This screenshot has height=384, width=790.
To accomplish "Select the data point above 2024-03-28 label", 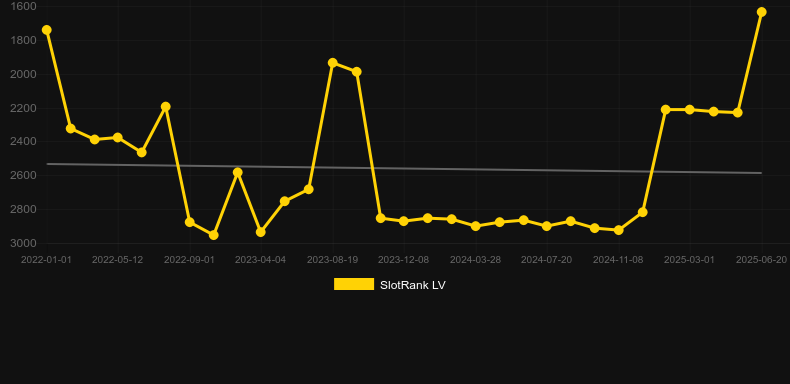I will click(x=475, y=226).
